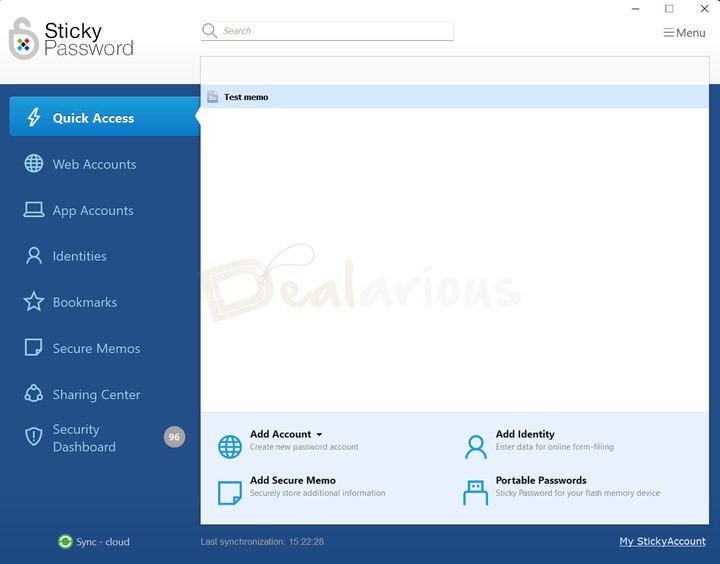Screen dimensions: 720x564
Task: Expand the Add Account dropdown arrow
Action: 319,434
